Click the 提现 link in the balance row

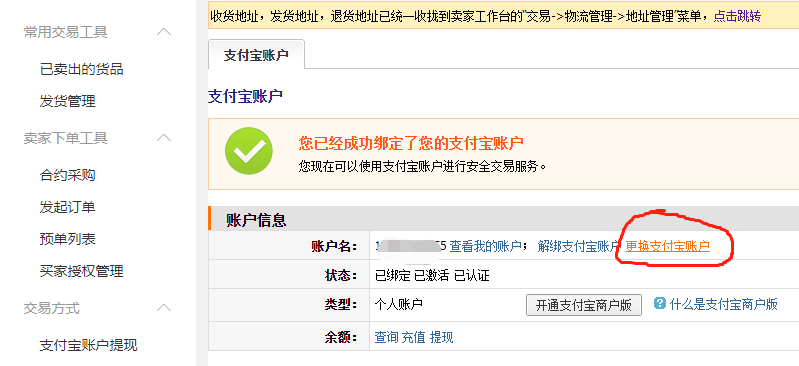pyautogui.click(x=441, y=337)
